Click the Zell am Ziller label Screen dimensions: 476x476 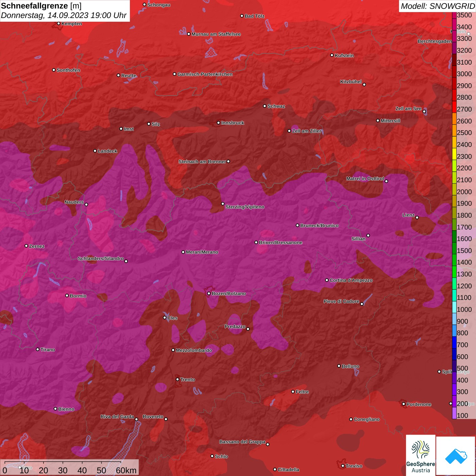pos(306,131)
